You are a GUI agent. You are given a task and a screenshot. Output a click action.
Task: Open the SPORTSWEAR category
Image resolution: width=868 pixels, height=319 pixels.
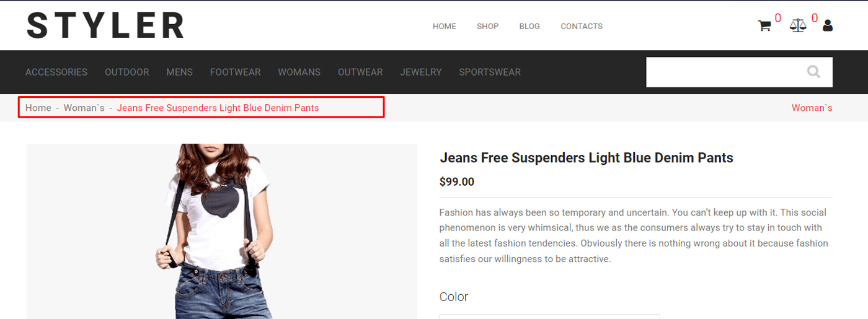(x=490, y=72)
